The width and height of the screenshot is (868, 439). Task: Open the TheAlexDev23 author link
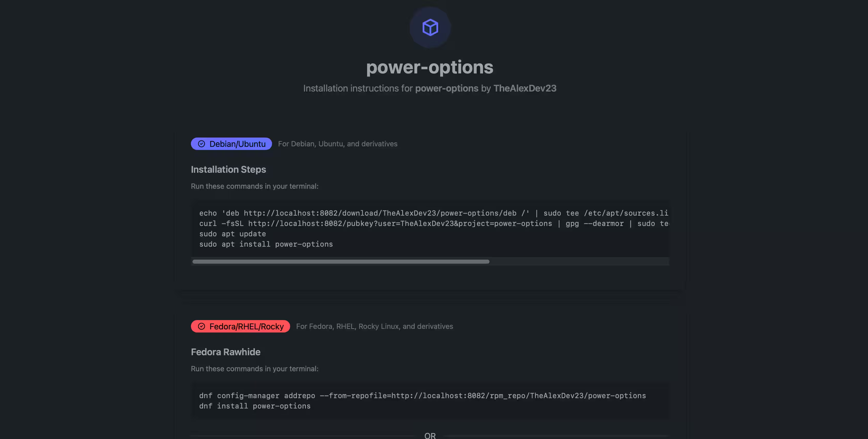524,88
